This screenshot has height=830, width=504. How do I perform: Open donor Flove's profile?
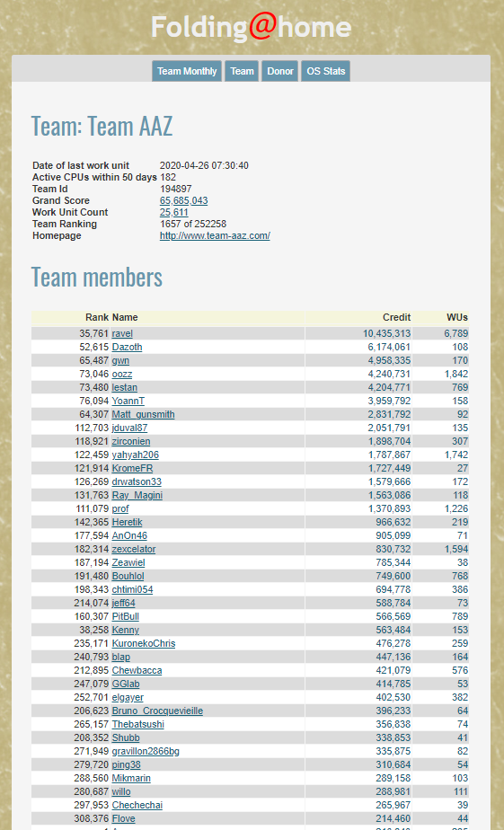[x=124, y=819]
